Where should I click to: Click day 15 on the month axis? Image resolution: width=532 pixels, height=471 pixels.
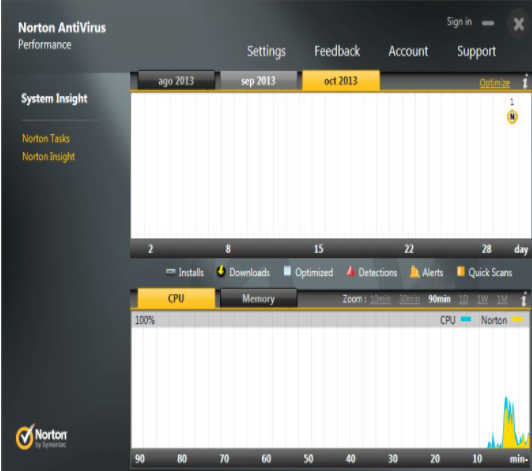tap(318, 249)
